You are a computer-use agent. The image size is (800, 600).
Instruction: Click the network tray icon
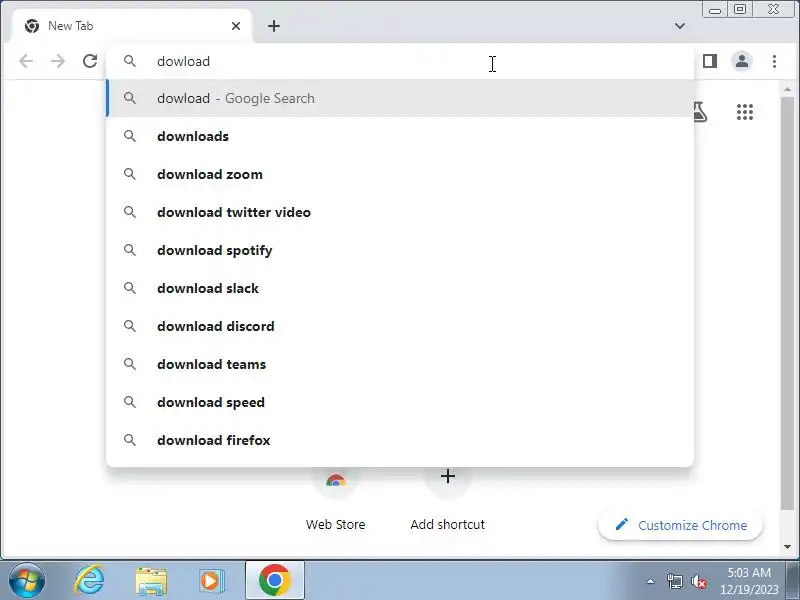click(674, 581)
